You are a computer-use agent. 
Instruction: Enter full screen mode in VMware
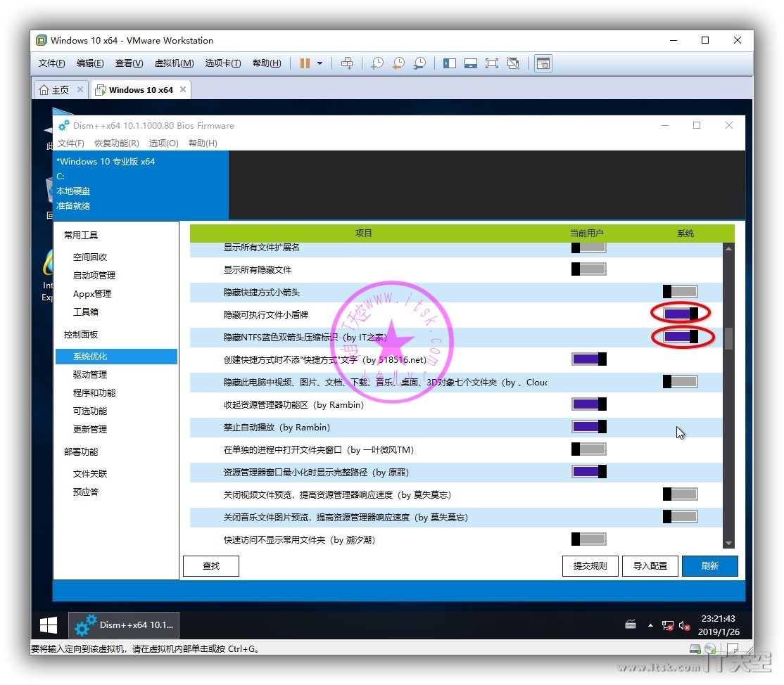[492, 63]
